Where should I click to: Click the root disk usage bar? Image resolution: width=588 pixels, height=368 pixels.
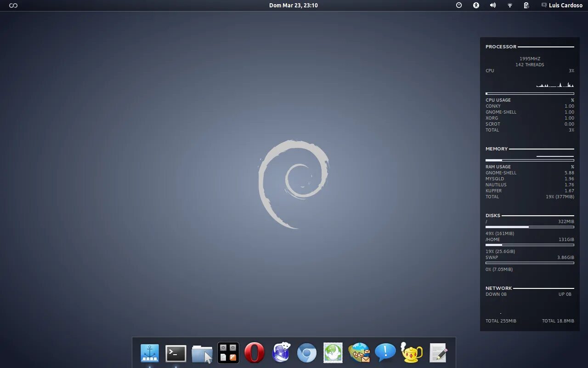coord(530,227)
